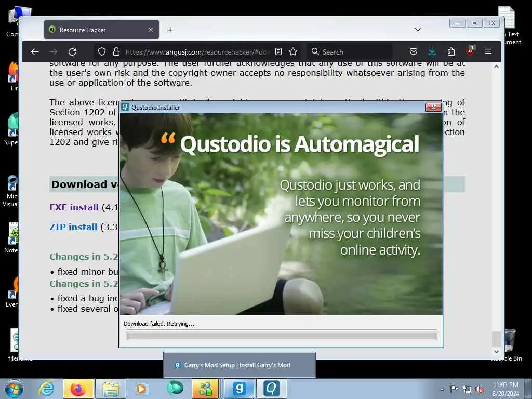The image size is (532, 399).
Task: Bookmark this page with the star
Action: [x=293, y=51]
